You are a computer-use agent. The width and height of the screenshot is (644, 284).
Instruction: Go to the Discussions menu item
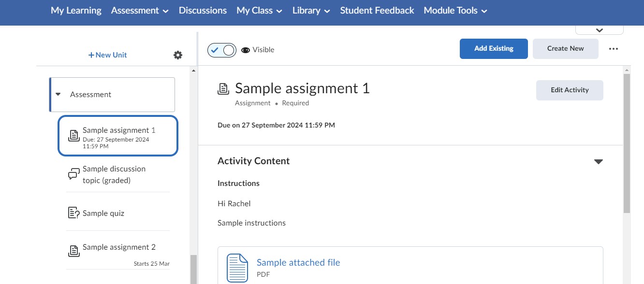tap(202, 10)
